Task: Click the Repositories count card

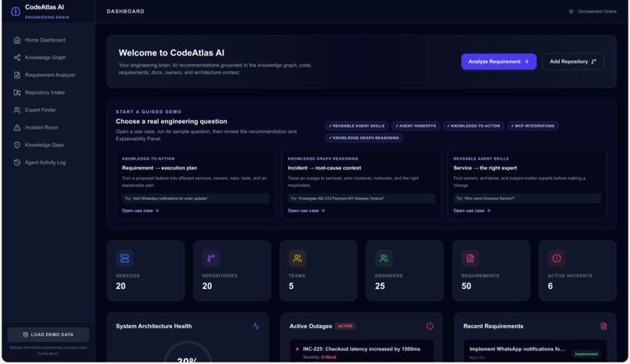Action: point(232,270)
